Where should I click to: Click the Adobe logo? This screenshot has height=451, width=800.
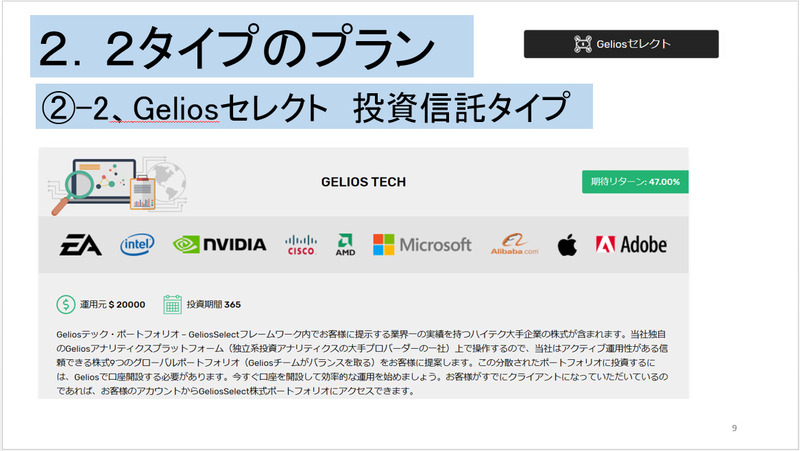pyautogui.click(x=631, y=245)
